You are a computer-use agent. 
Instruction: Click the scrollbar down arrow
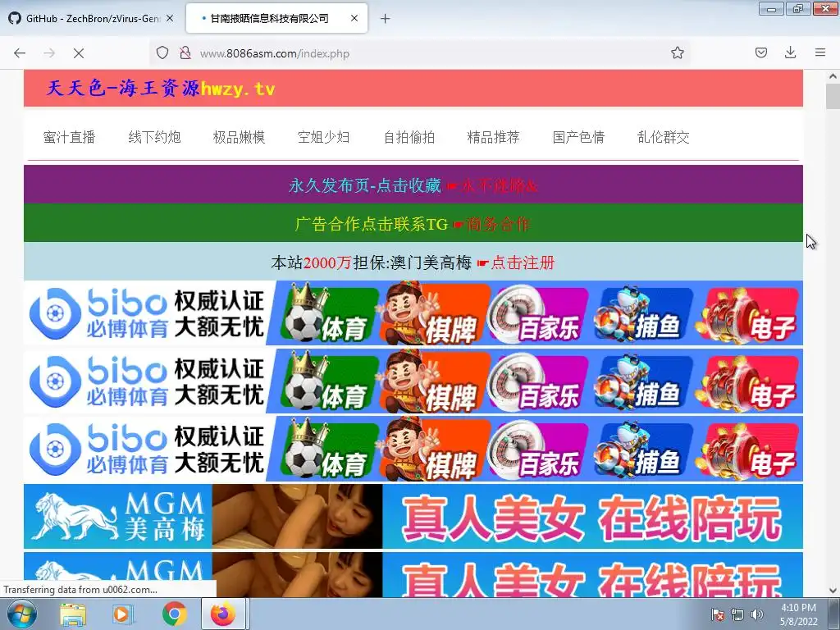click(x=833, y=591)
